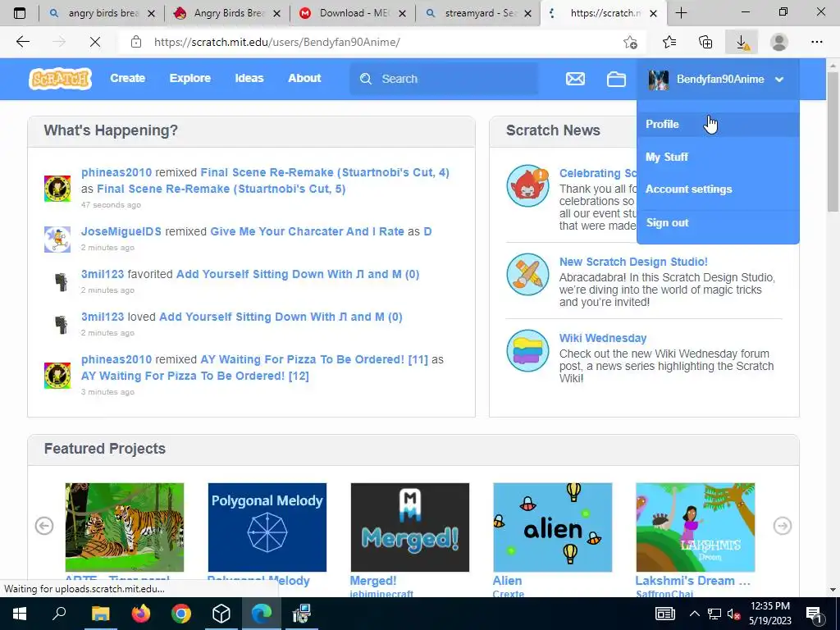Click the Scratch logo
Image resolution: width=840 pixels, height=630 pixels.
[x=60, y=79]
